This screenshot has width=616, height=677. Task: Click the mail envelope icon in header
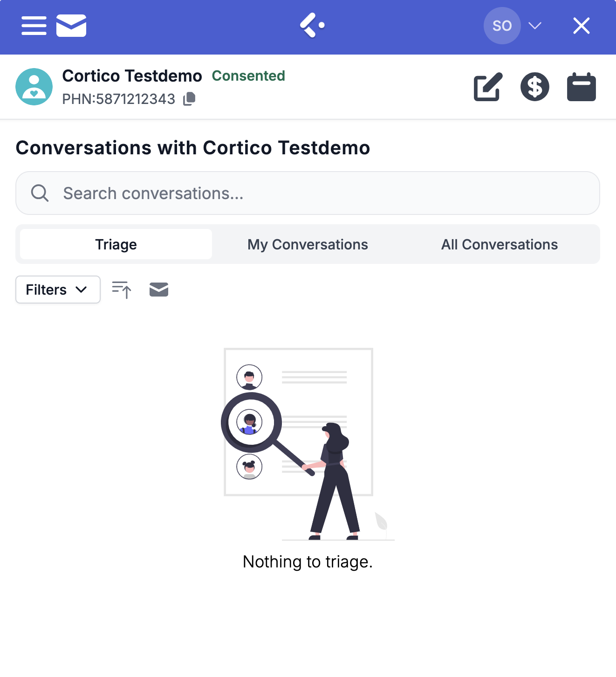71,26
